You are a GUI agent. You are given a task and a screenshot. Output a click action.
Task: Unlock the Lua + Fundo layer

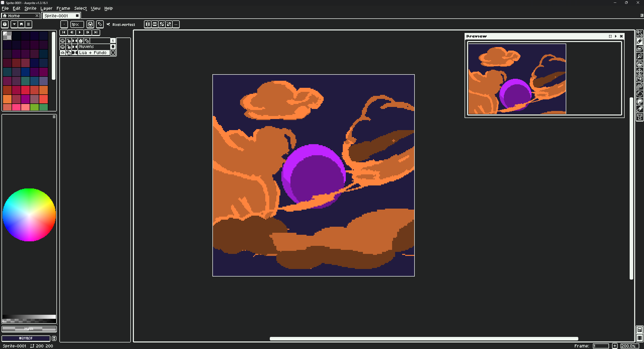tap(68, 53)
